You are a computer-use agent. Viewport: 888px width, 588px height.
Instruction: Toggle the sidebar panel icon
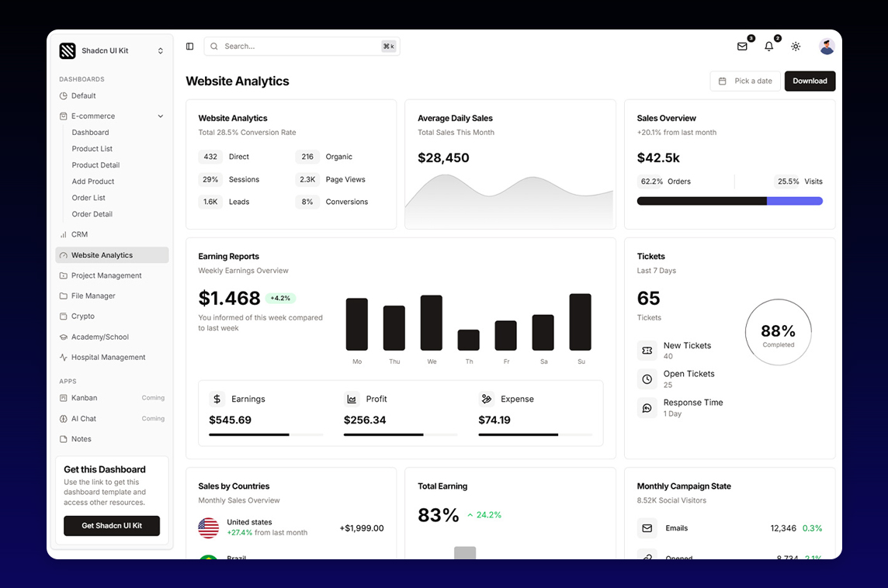[189, 47]
